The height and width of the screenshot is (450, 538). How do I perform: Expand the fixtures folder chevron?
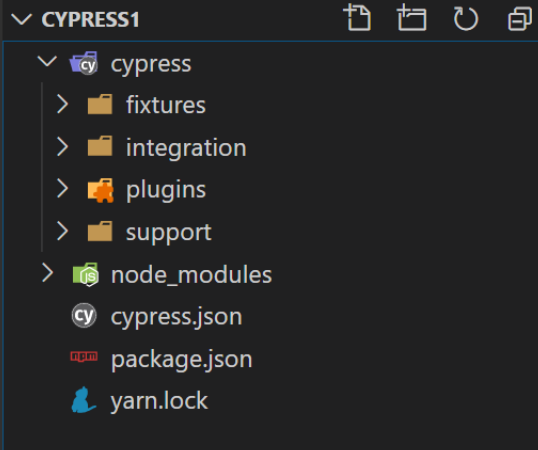pos(62,104)
